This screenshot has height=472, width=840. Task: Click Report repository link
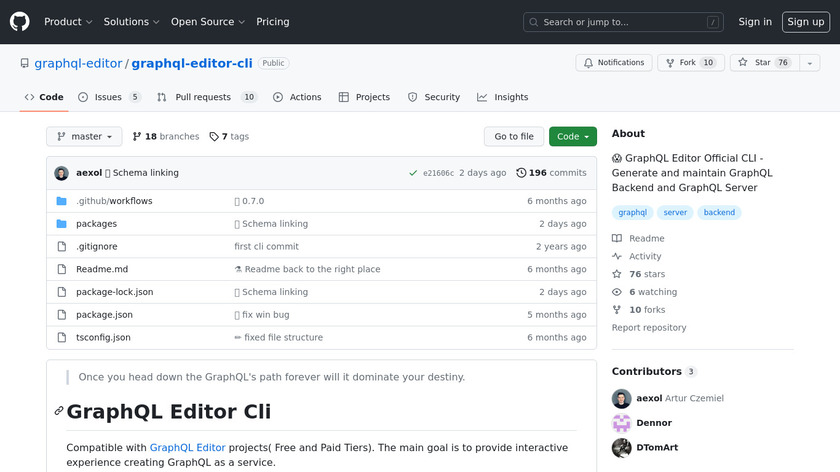(x=649, y=327)
